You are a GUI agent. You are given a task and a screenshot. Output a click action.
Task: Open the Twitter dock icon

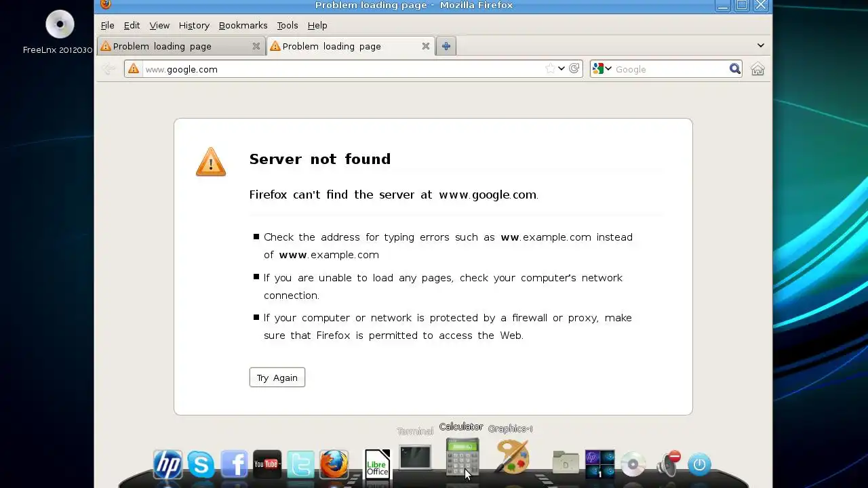tap(300, 464)
